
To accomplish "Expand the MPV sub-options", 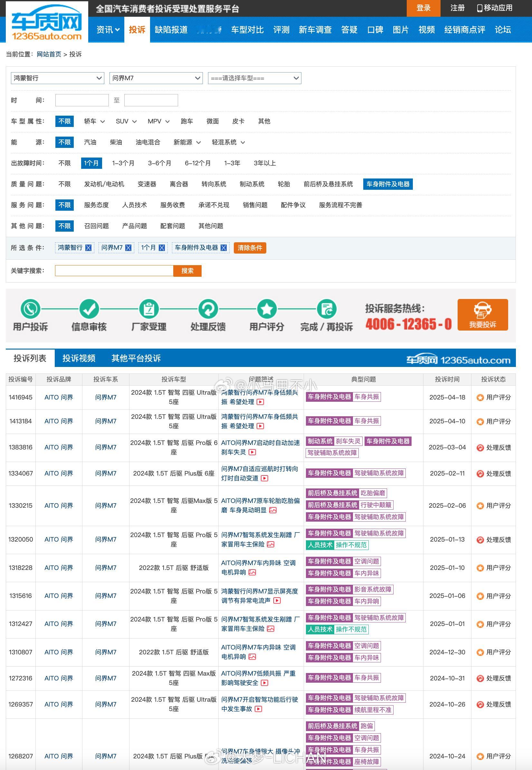I will pos(167,121).
